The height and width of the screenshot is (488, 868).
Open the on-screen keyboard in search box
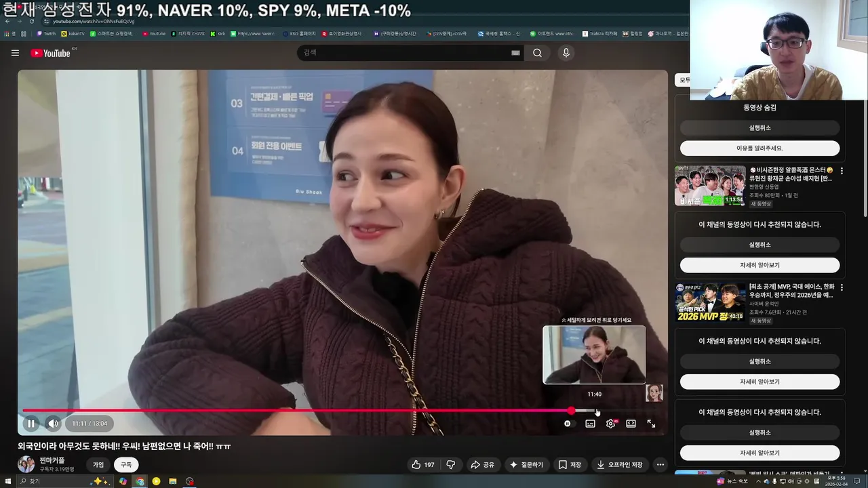point(515,53)
